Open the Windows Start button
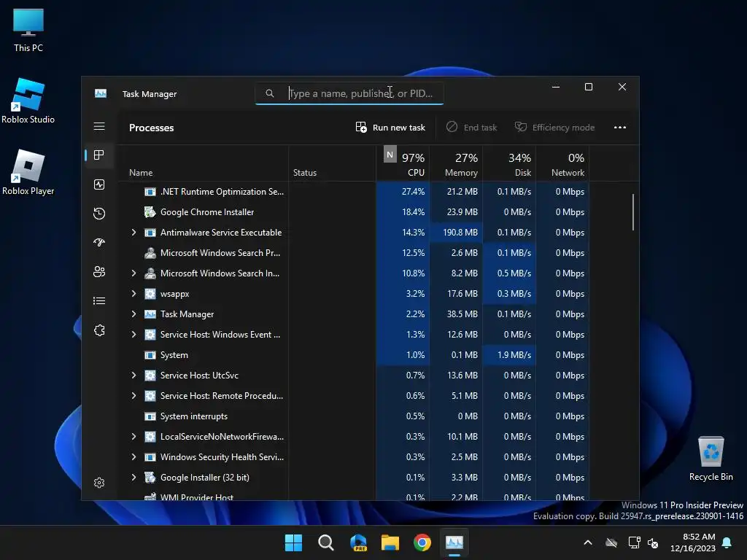The height and width of the screenshot is (560, 747). click(293, 542)
